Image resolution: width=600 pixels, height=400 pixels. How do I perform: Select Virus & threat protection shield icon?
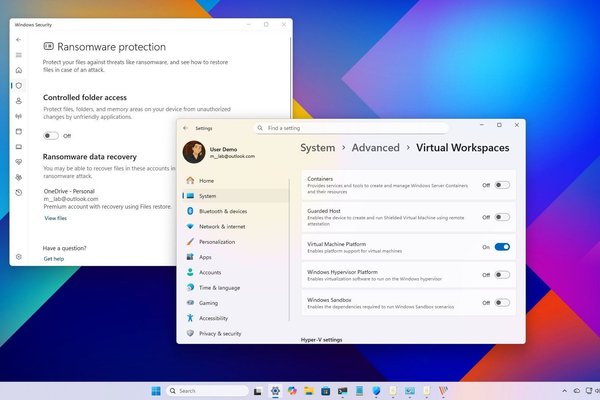click(19, 86)
